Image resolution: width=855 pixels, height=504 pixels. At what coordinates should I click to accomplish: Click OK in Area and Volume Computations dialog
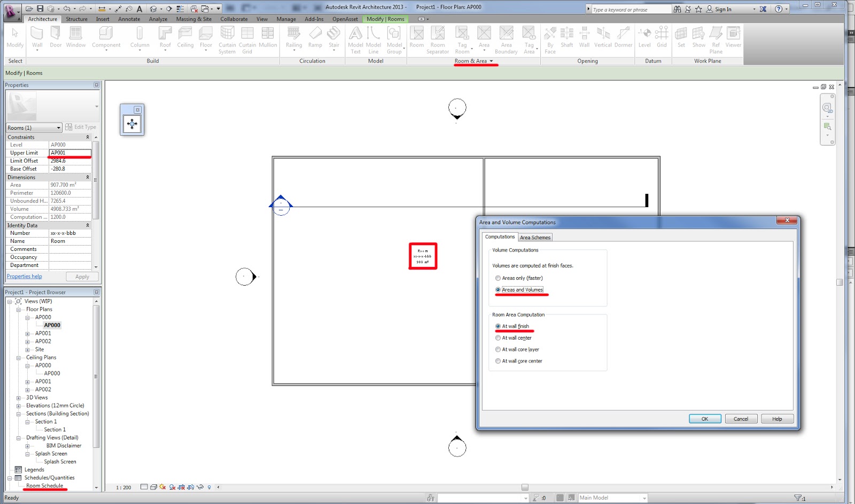(x=704, y=419)
